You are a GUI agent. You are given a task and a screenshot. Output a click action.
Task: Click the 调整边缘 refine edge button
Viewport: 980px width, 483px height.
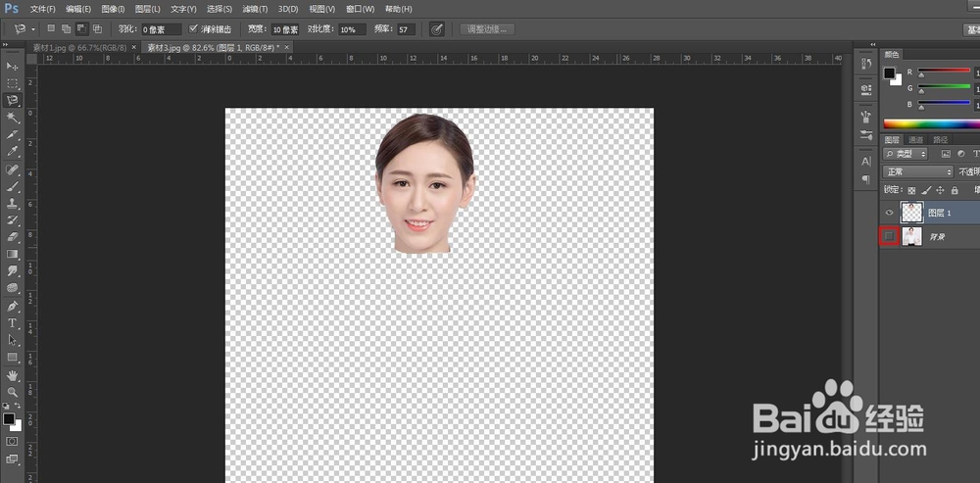[487, 29]
